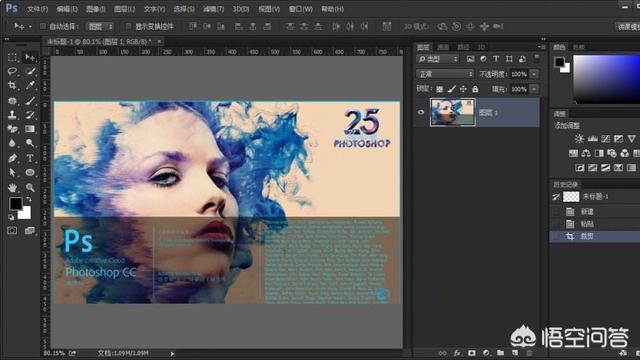Image resolution: width=640 pixels, height=360 pixels.
Task: Select the History Brush tool
Action: pyautogui.click(x=30, y=115)
